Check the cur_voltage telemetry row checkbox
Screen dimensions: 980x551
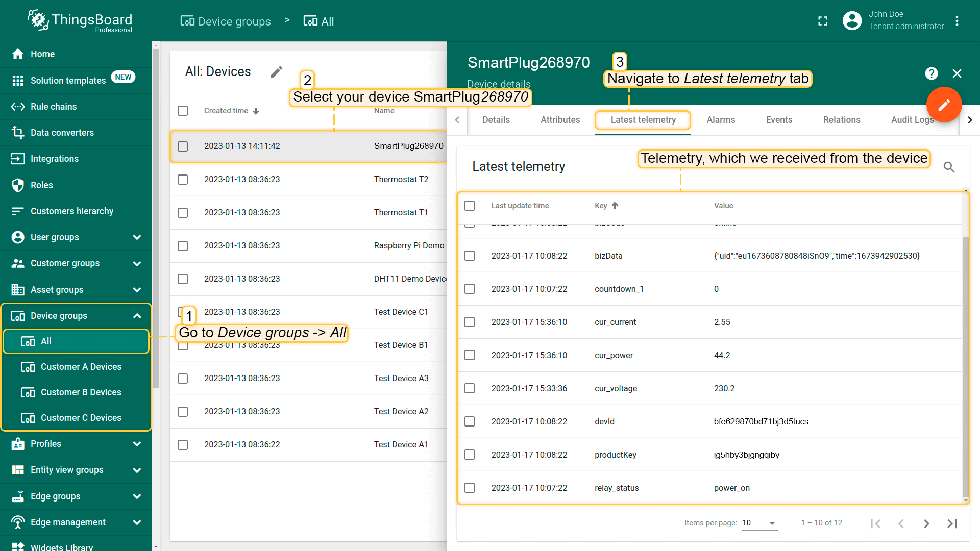470,388
